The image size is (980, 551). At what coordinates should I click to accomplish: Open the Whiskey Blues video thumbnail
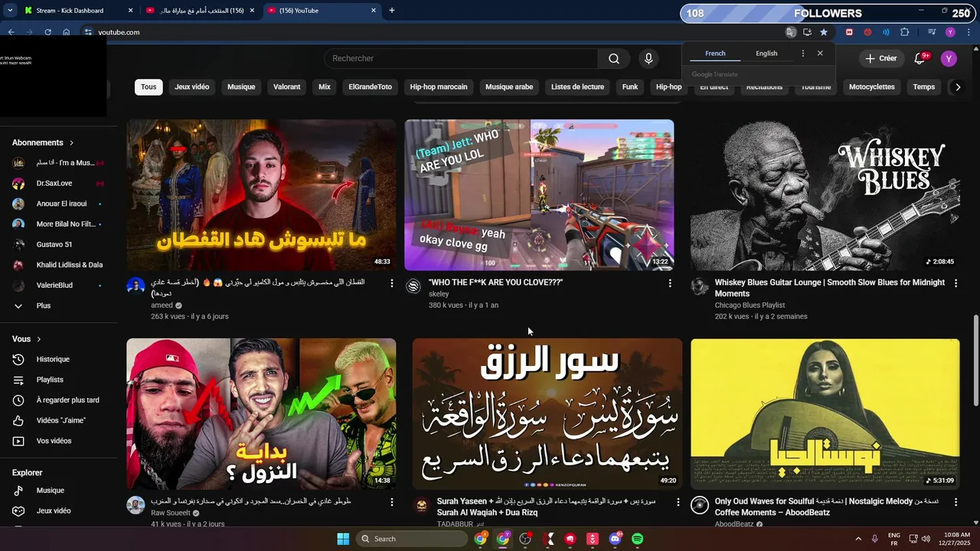pos(825,195)
